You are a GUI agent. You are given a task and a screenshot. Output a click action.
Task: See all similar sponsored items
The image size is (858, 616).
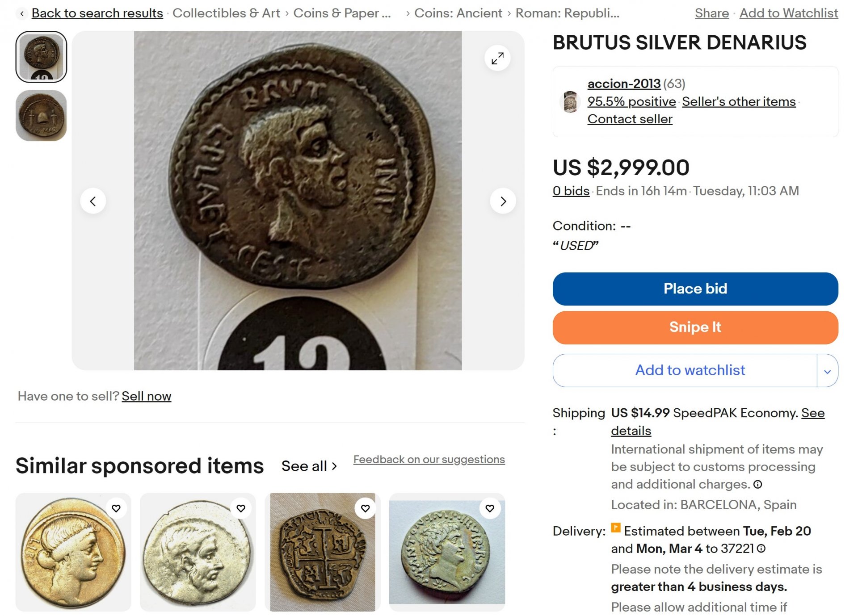(x=309, y=466)
